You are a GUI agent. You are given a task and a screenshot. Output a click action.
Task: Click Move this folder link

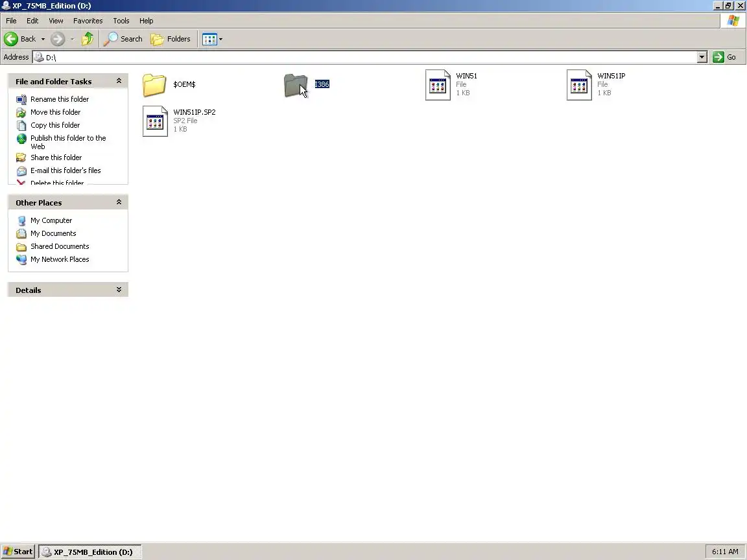click(x=55, y=112)
